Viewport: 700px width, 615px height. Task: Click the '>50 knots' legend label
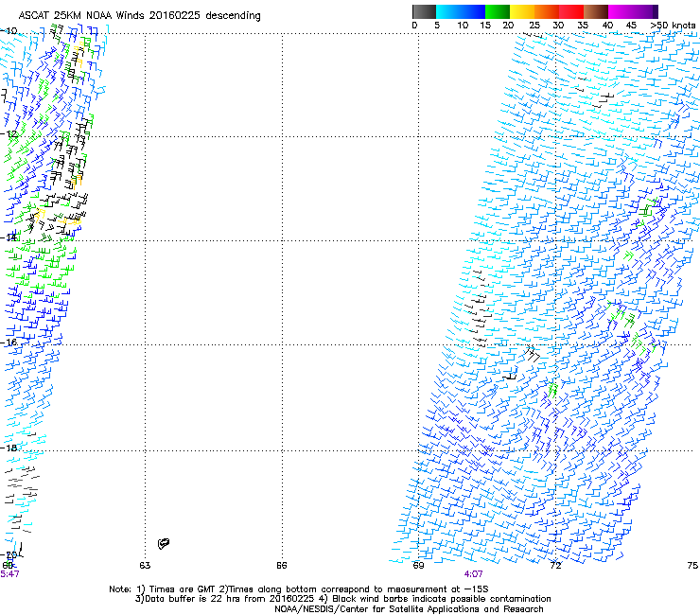(673, 26)
